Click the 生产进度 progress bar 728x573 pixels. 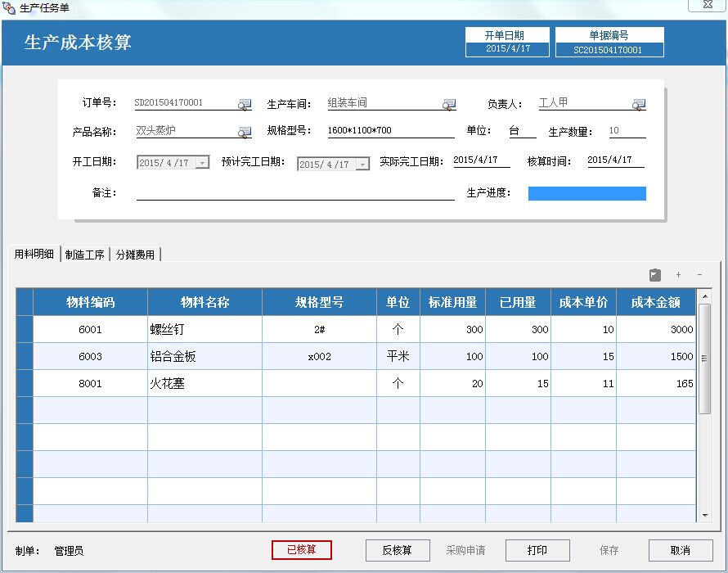586,192
